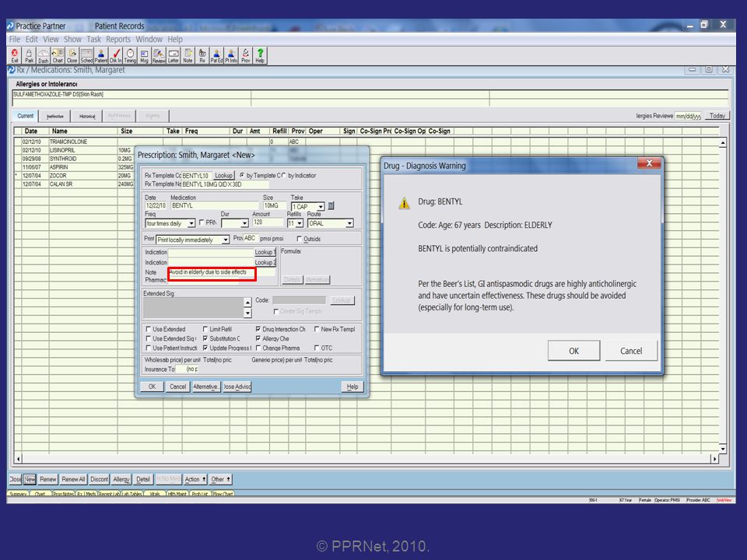
Task: Open the Freq 'four times daily' dropdown
Action: [x=191, y=223]
